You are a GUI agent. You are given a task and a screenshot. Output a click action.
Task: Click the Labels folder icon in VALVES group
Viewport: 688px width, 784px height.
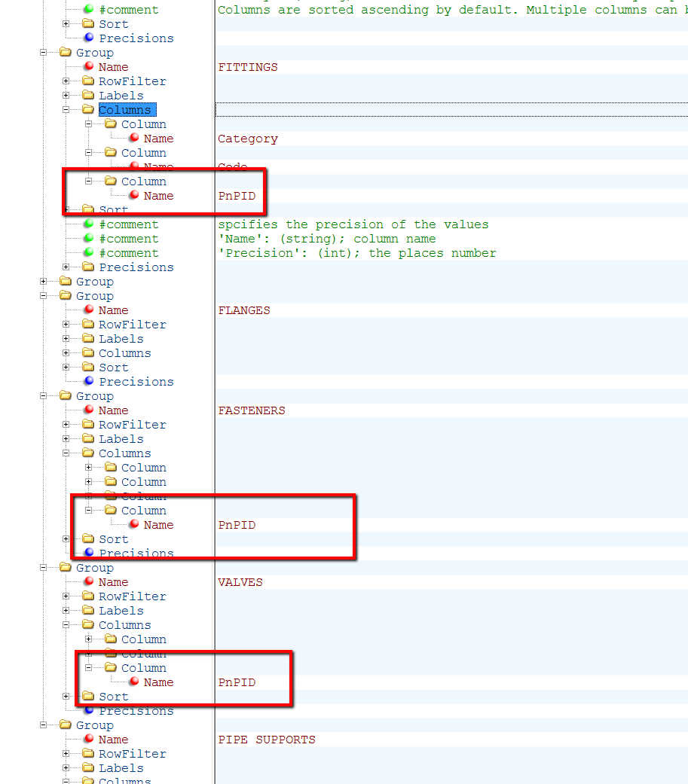[x=87, y=610]
